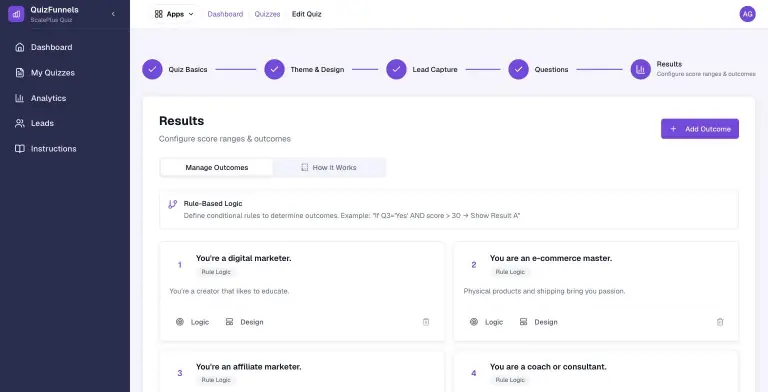Open the Apps dropdown menu
The height and width of the screenshot is (392, 768).
(x=174, y=14)
